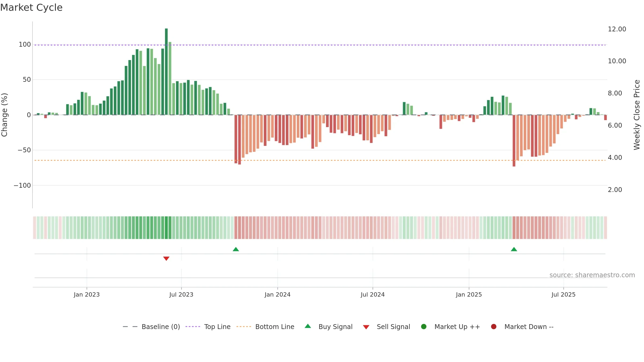This screenshot has width=644, height=362.
Task: Click the lowest red bar after Jan 2025
Action: [514, 141]
